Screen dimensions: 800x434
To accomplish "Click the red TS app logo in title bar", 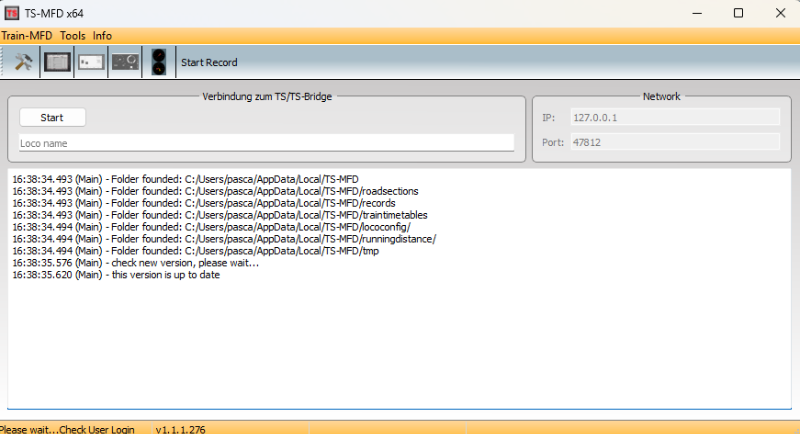I will [12, 13].
